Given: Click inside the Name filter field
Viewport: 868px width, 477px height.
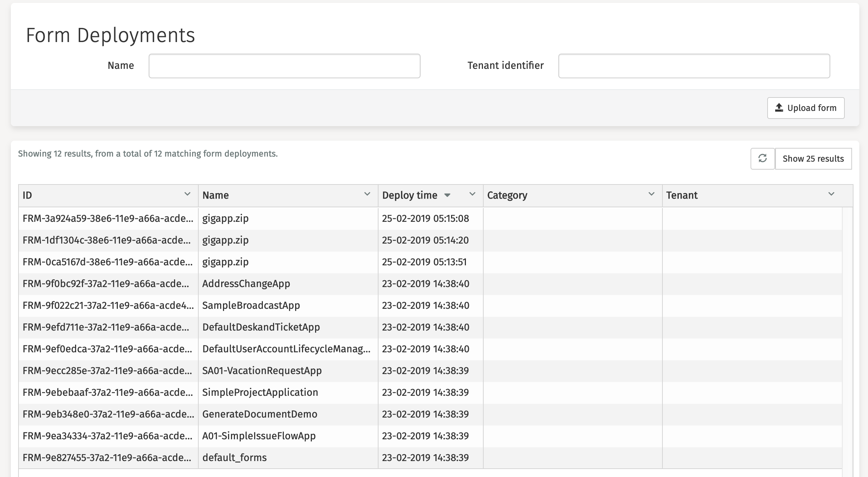Looking at the screenshot, I should coord(284,66).
